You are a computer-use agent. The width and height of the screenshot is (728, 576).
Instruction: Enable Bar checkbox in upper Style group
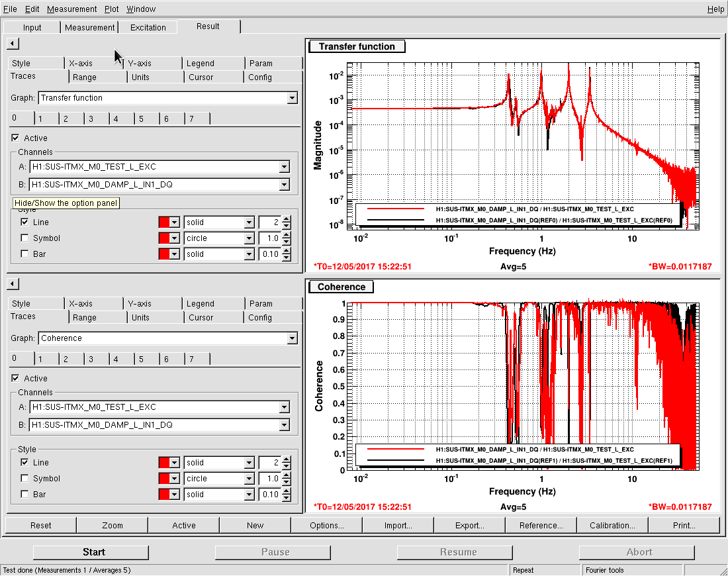click(x=24, y=254)
